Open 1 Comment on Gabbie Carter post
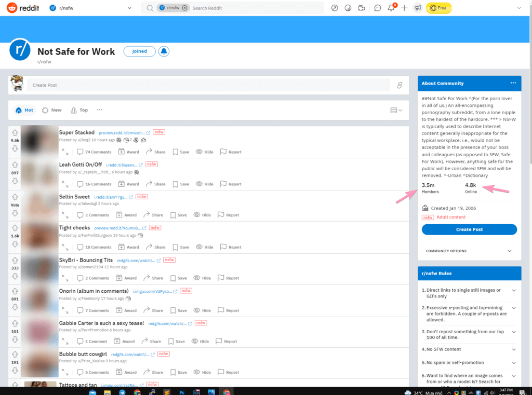 pyautogui.click(x=91, y=342)
